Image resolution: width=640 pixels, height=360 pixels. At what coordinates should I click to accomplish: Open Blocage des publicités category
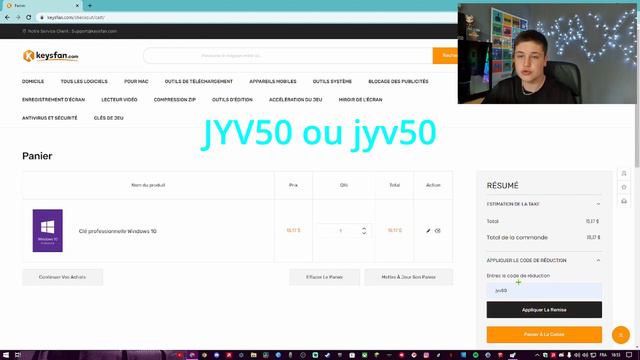pos(398,82)
